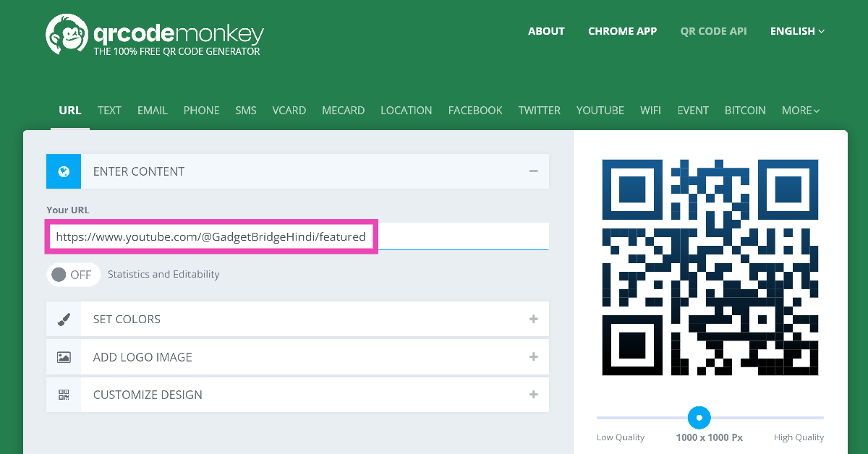This screenshot has width=868, height=454.
Task: Open the Chrome App link
Action: pyautogui.click(x=622, y=31)
